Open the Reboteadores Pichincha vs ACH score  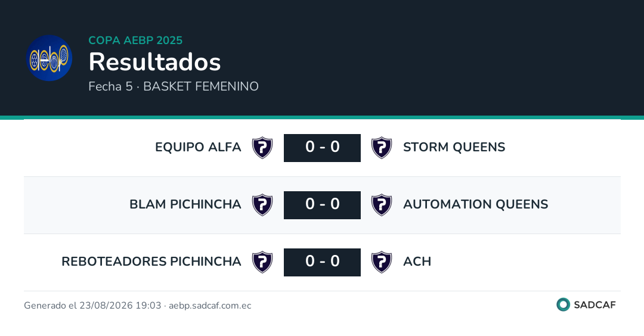click(x=323, y=262)
